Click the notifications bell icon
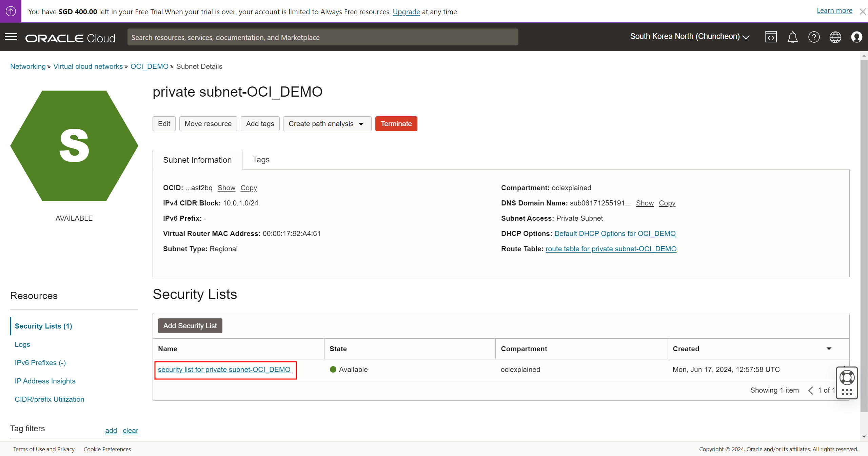The image size is (868, 456). pos(792,37)
